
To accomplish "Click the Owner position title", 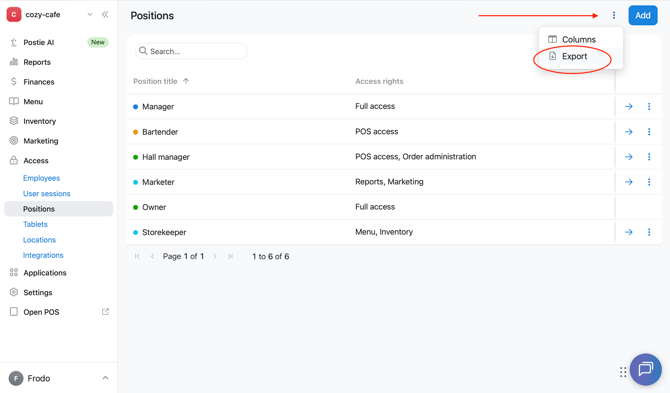I will click(x=154, y=207).
